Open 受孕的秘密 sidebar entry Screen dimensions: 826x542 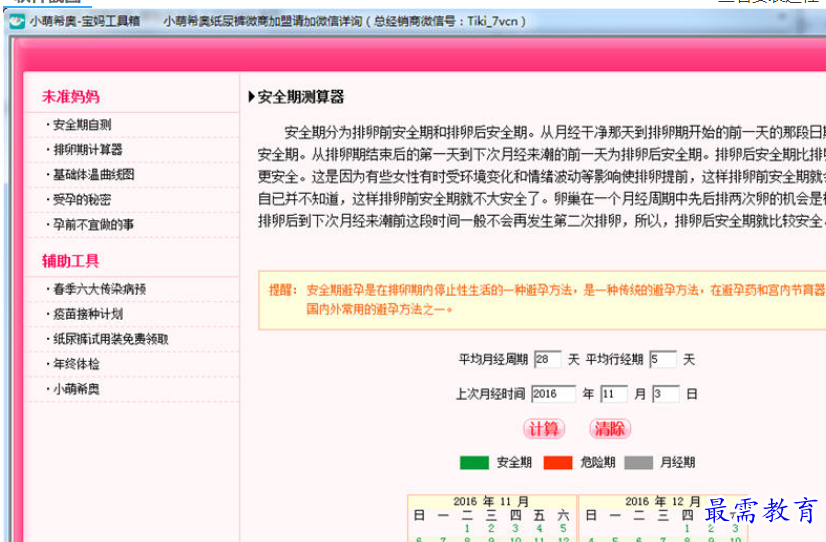tap(82, 200)
